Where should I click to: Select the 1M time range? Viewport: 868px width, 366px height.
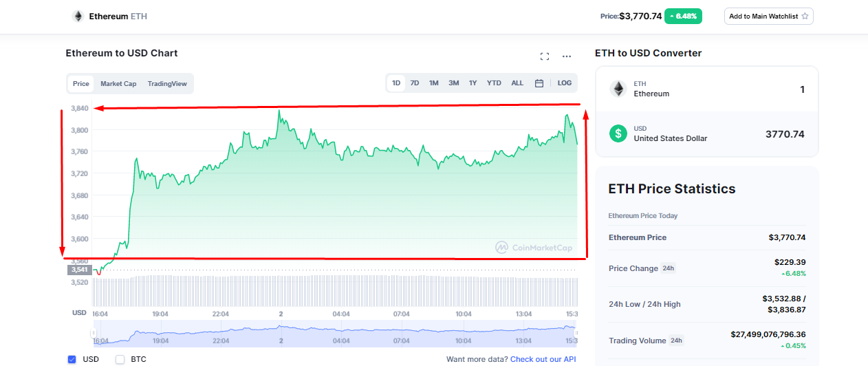click(x=434, y=83)
